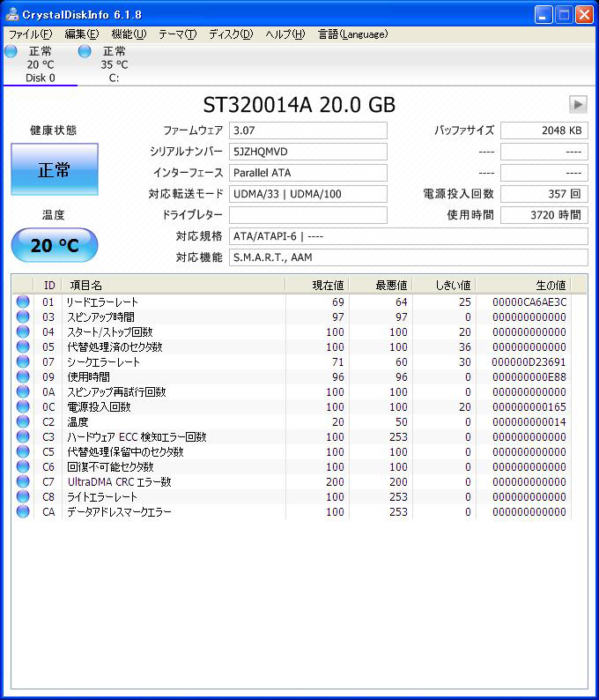Image resolution: width=599 pixels, height=700 pixels.
Task: Click the buffer size field 2048 KB
Action: pos(544,130)
